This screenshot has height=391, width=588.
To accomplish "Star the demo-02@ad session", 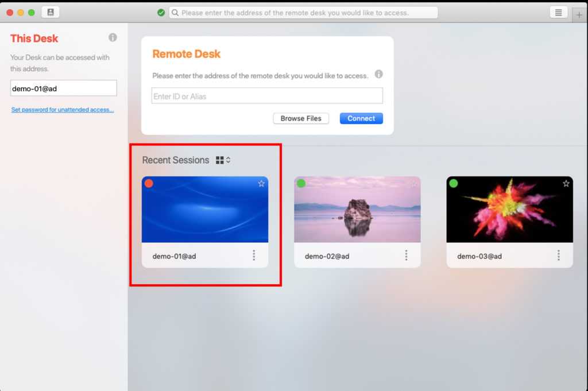I will tap(413, 184).
